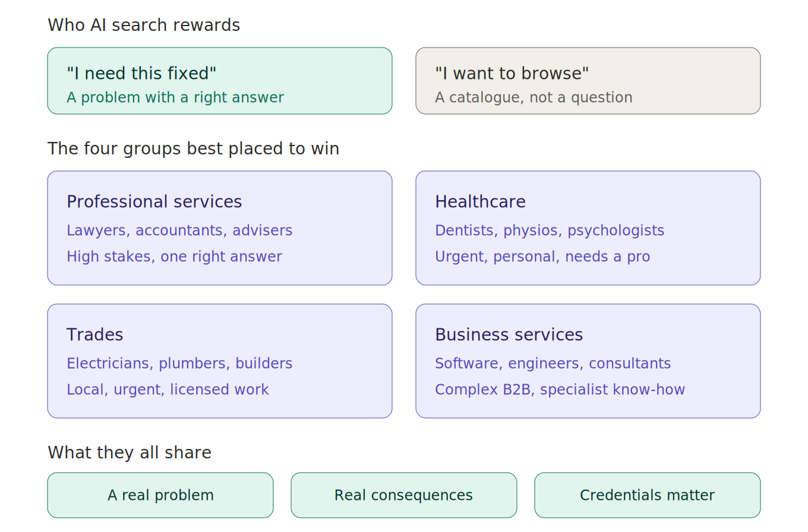Click the "Credentials matter" pill
808x532 pixels.
click(x=648, y=495)
